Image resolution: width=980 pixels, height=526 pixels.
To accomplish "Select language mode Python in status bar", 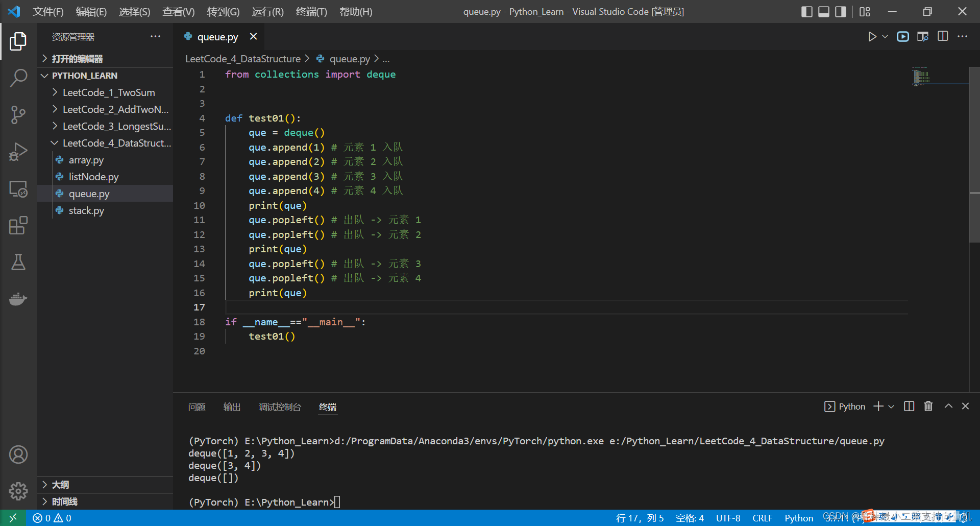I will 799,518.
